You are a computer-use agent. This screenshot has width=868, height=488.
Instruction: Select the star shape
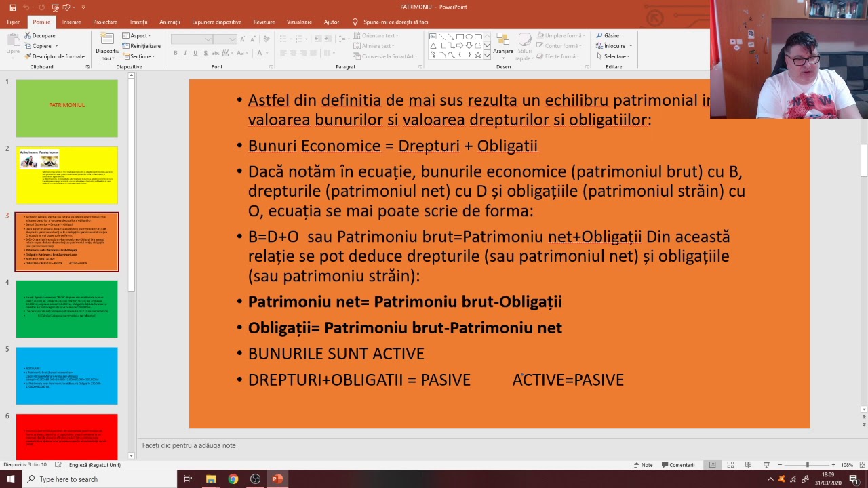[477, 54]
